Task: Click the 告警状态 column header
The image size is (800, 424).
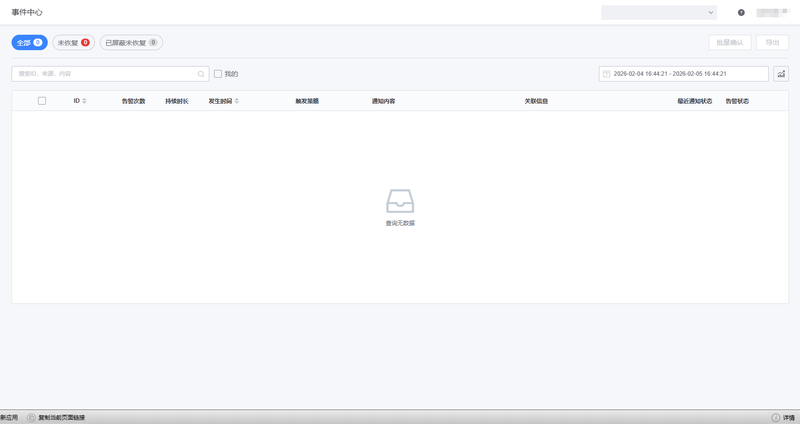Action: point(737,101)
